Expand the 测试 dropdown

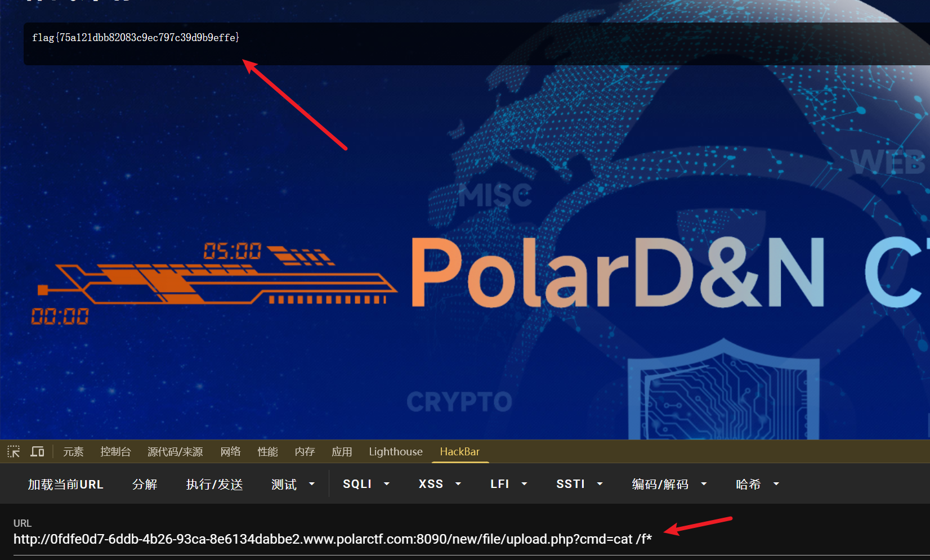coord(293,484)
